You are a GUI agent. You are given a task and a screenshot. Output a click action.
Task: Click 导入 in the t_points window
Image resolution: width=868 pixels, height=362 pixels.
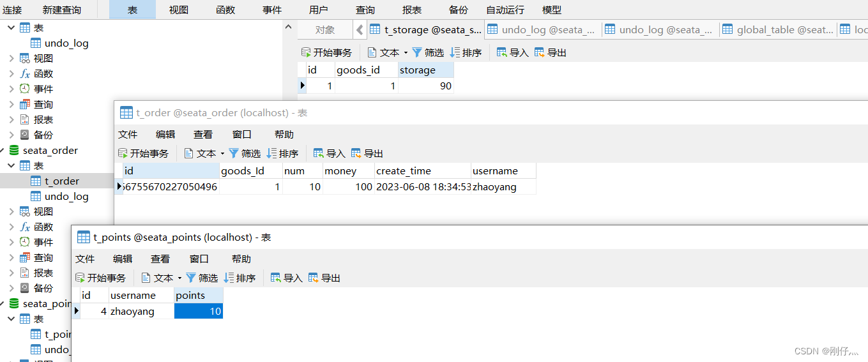[286, 278]
